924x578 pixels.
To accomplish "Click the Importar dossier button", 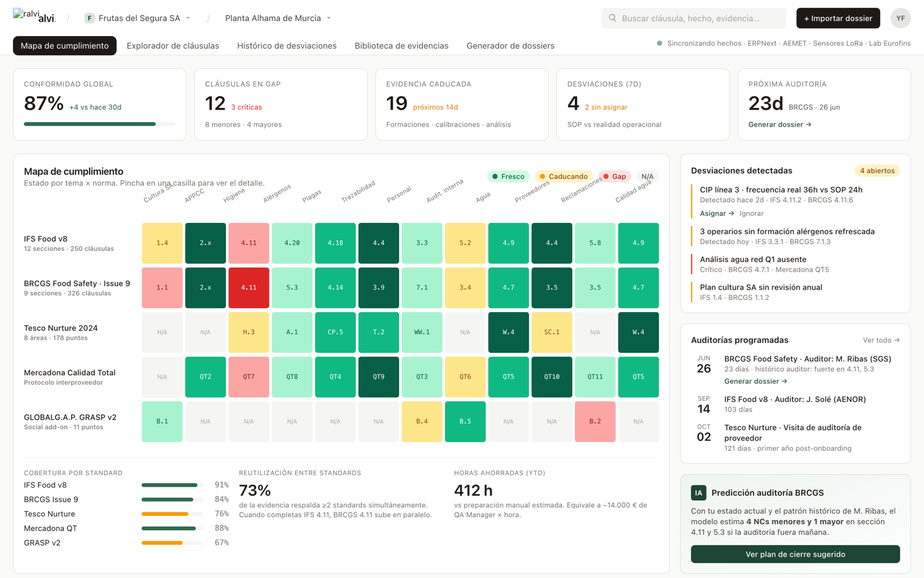I will pyautogui.click(x=838, y=18).
